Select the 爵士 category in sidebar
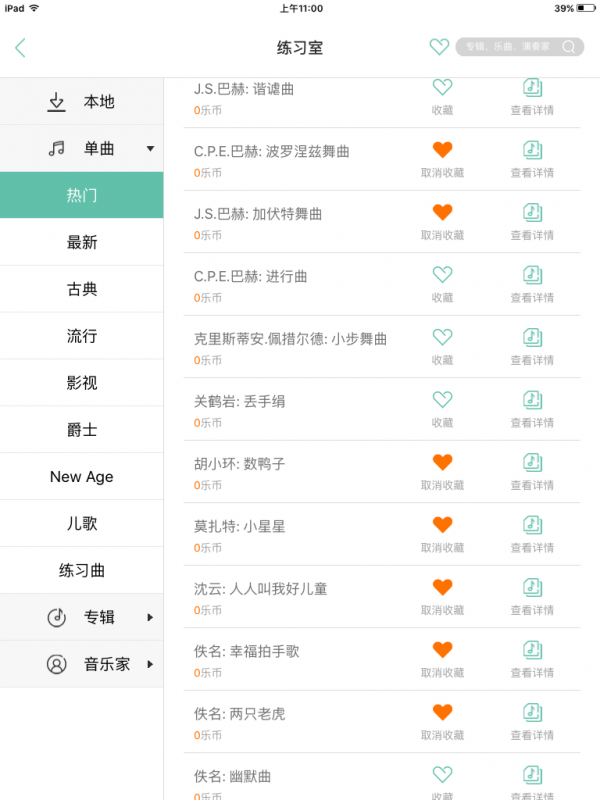Image resolution: width=600 pixels, height=800 pixels. [x=81, y=429]
